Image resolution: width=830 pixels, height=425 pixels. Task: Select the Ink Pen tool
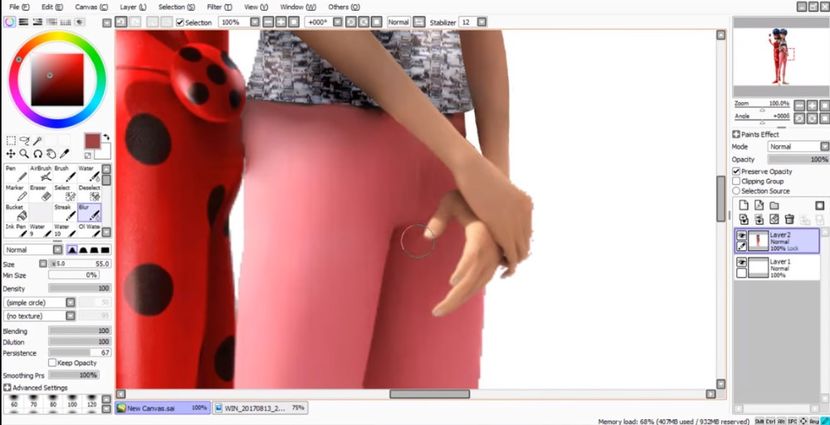coord(16,230)
